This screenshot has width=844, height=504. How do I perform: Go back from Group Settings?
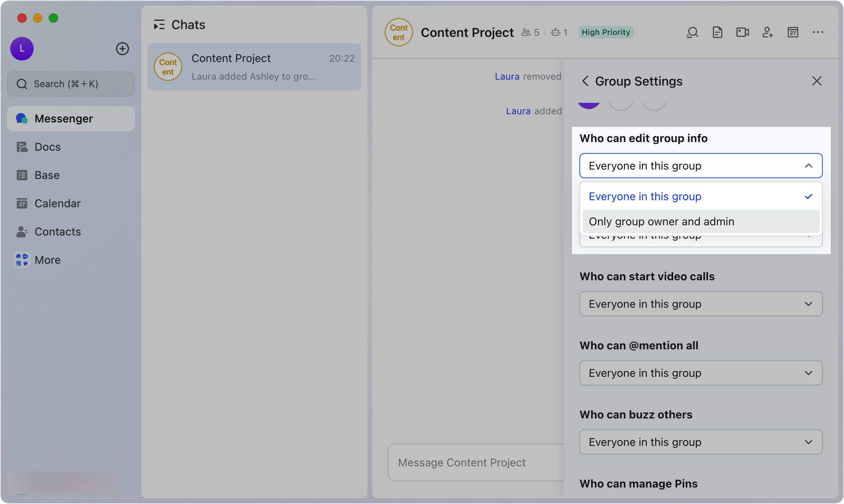pos(585,81)
